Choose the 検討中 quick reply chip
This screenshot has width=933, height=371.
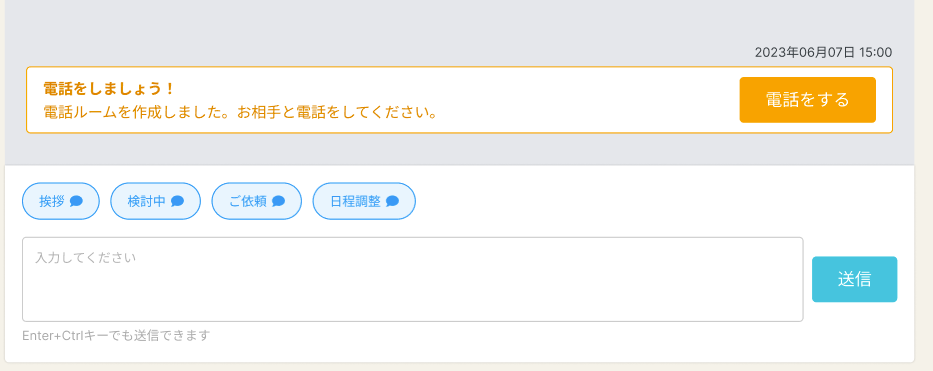[155, 201]
